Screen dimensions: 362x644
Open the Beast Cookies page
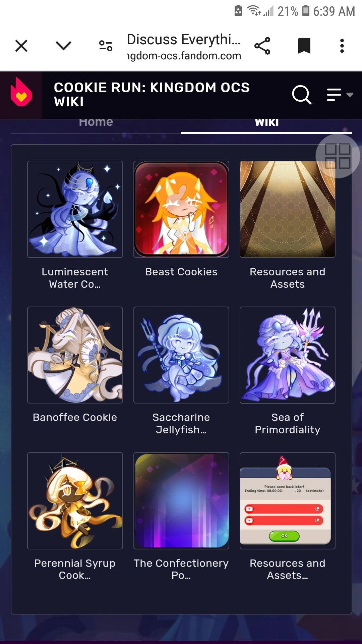point(181,272)
